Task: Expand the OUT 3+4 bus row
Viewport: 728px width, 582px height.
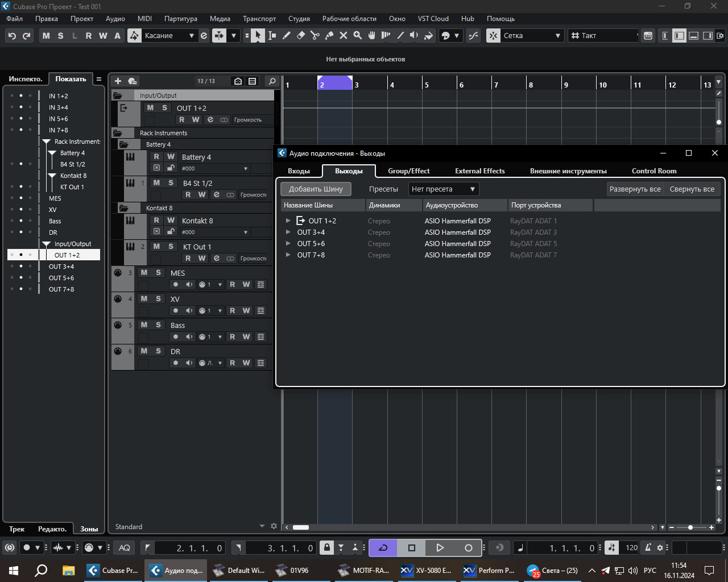Action: click(288, 232)
